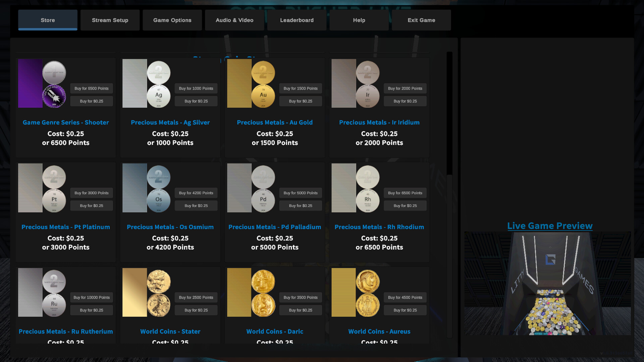Open the Audio & Video tab

(x=234, y=20)
